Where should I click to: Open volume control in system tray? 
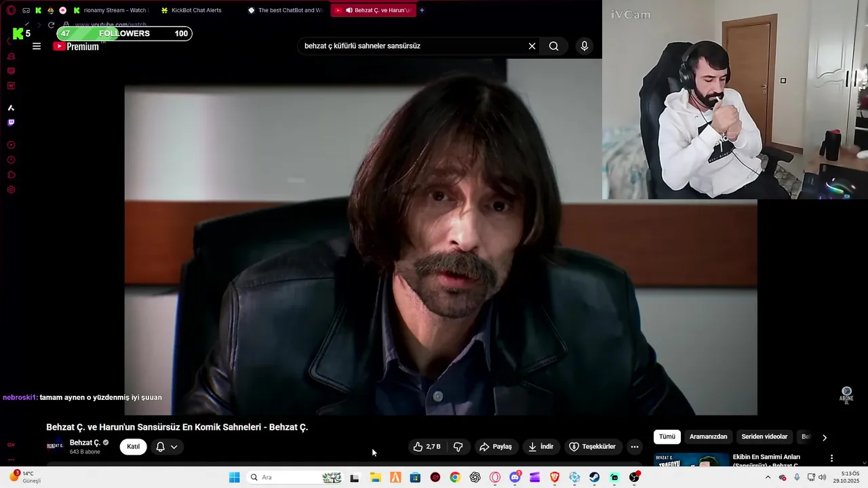tap(822, 477)
